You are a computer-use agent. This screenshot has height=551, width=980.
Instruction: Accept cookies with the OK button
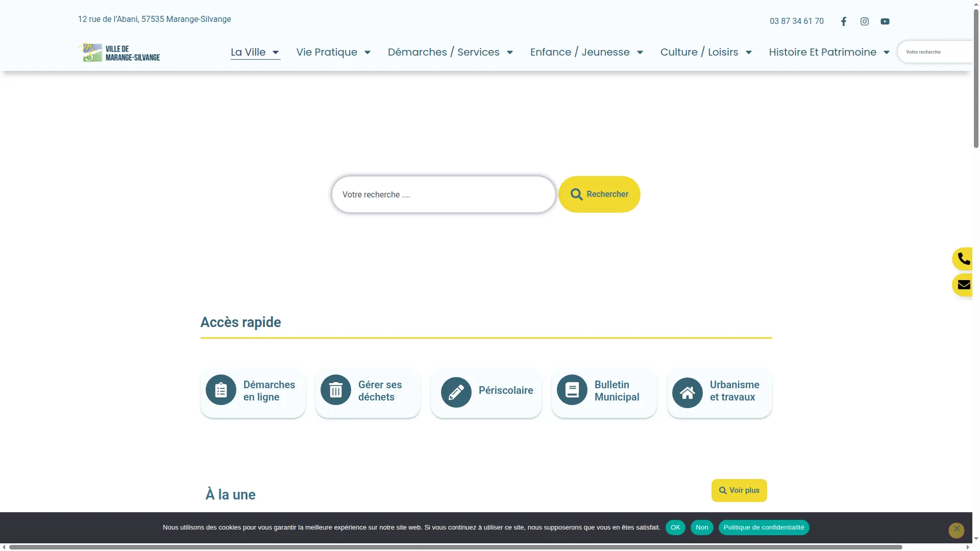(675, 528)
